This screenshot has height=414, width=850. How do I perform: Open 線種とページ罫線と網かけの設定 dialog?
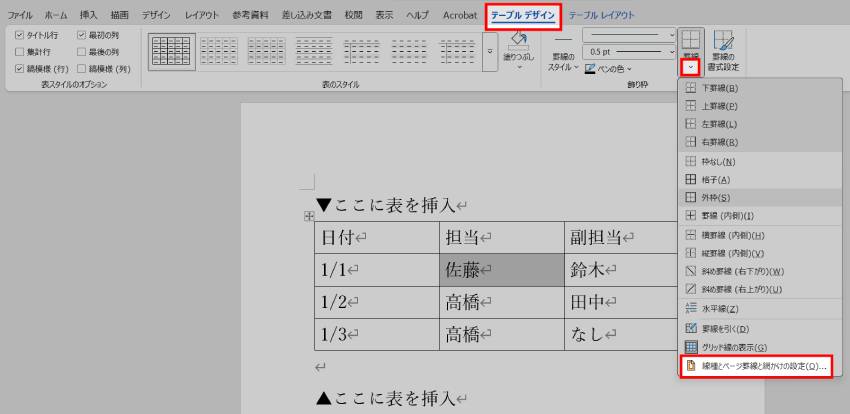coord(757,367)
